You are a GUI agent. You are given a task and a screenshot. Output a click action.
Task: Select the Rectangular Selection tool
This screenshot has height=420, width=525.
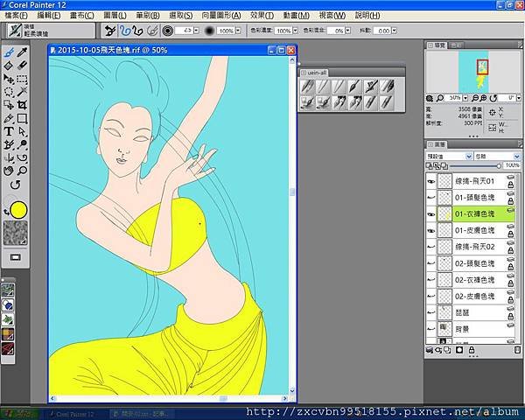pyautogui.click(x=23, y=79)
